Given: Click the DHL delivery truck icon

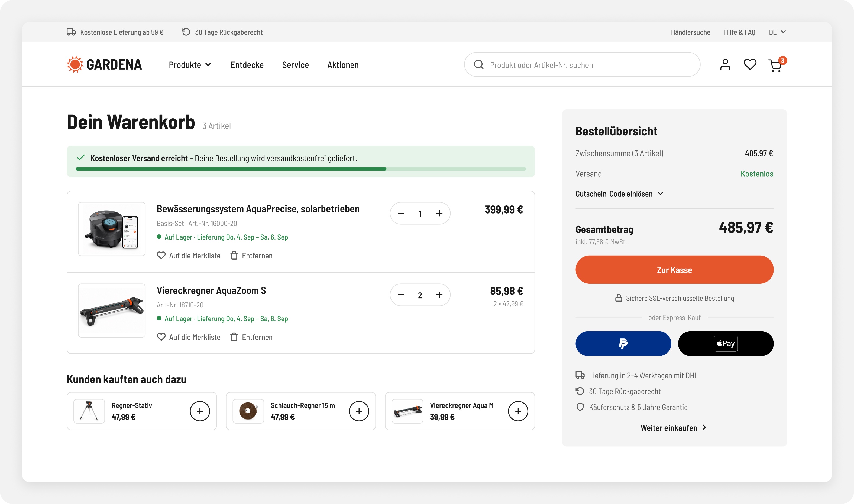Looking at the screenshot, I should click(580, 375).
